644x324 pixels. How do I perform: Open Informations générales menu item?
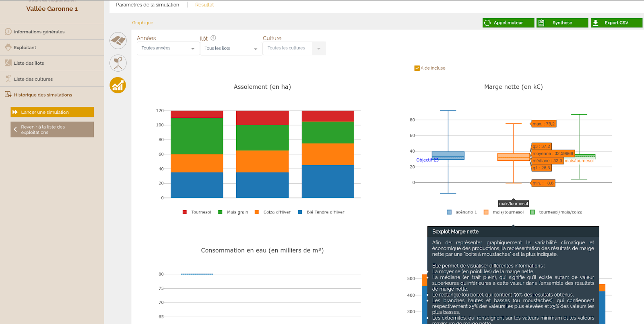[x=52, y=32]
